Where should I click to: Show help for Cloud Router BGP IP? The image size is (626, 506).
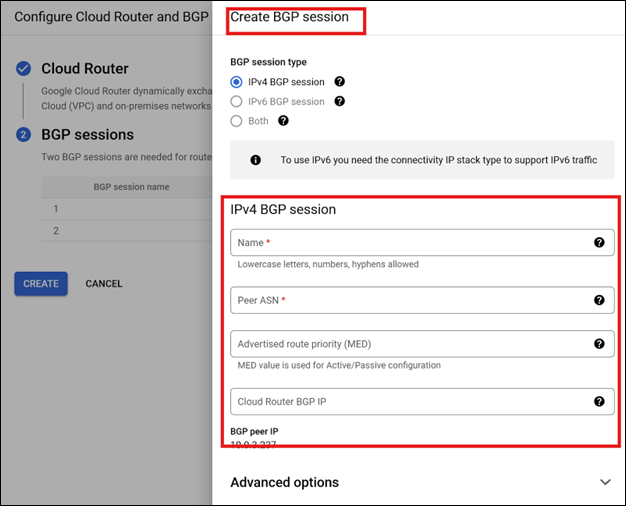[x=599, y=402]
